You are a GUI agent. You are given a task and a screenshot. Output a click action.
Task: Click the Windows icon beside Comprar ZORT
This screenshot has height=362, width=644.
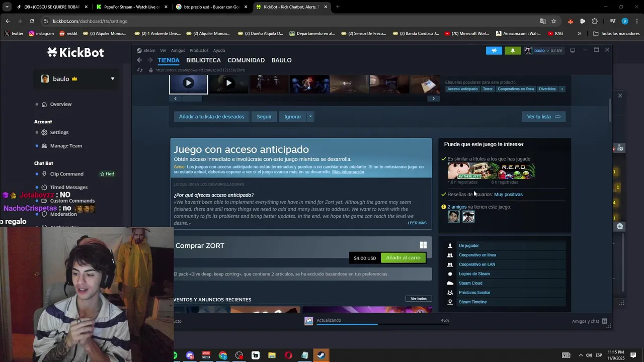coord(423,245)
